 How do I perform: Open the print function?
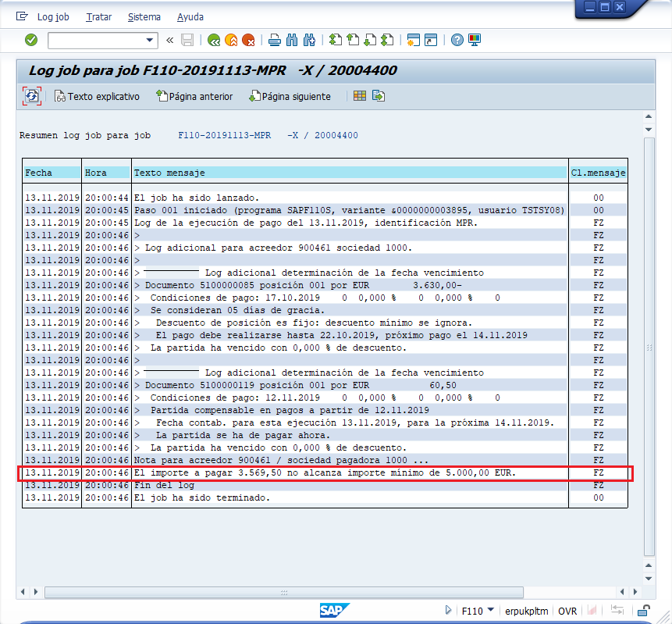pyautogui.click(x=275, y=40)
